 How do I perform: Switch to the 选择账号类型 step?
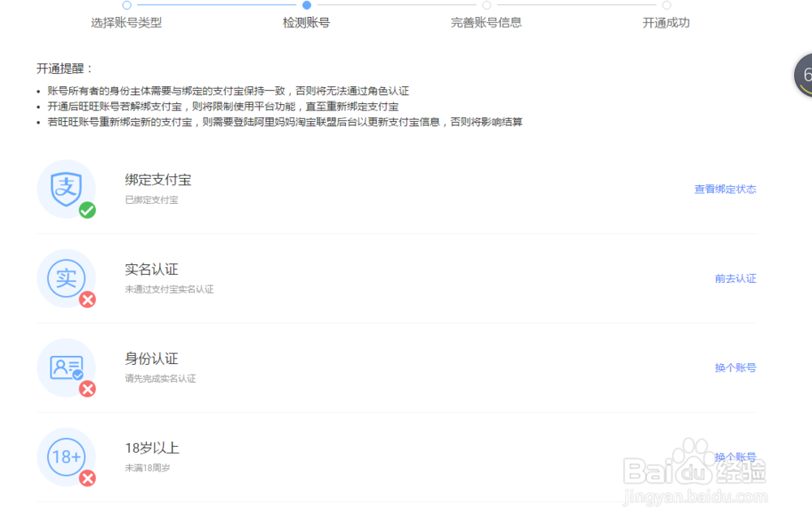(127, 23)
